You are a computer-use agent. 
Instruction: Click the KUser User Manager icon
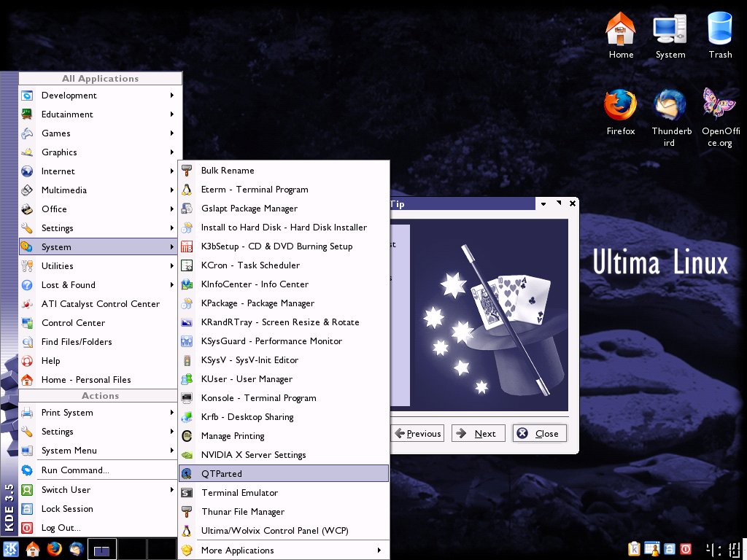[187, 379]
